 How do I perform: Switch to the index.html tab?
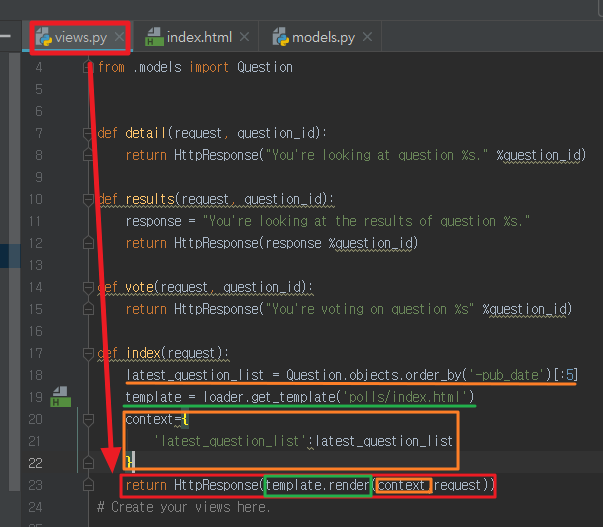pyautogui.click(x=199, y=37)
